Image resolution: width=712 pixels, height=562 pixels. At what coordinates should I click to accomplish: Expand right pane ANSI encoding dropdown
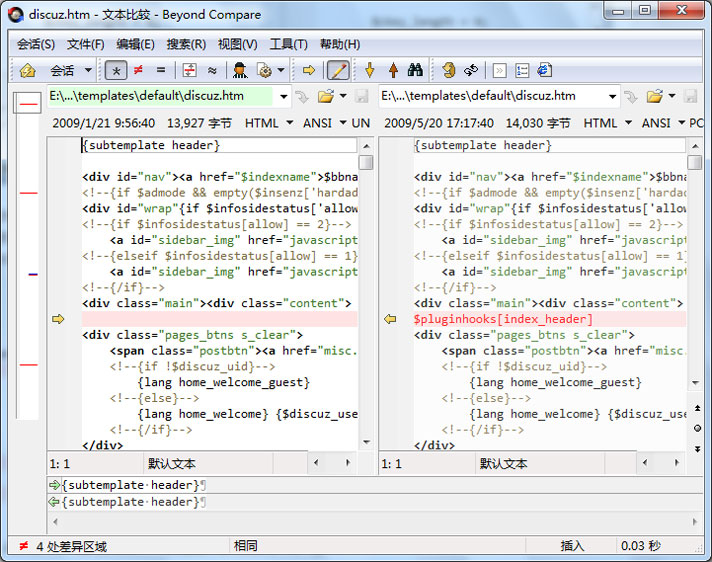click(x=681, y=123)
